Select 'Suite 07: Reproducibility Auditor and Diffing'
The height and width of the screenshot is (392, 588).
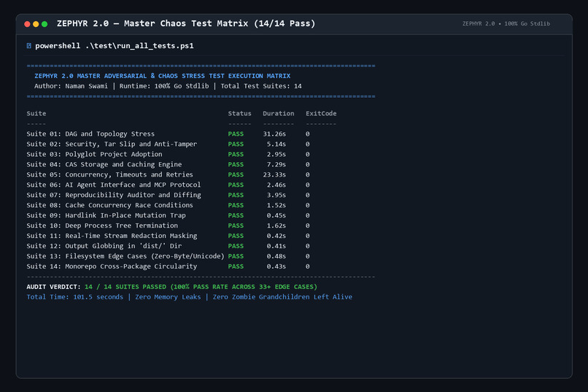click(x=114, y=195)
